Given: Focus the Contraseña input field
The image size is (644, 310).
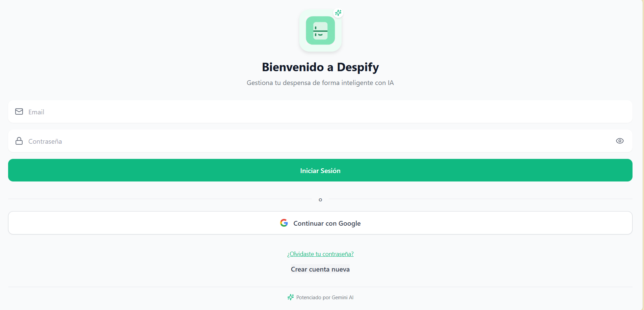Looking at the screenshot, I should coord(320,141).
